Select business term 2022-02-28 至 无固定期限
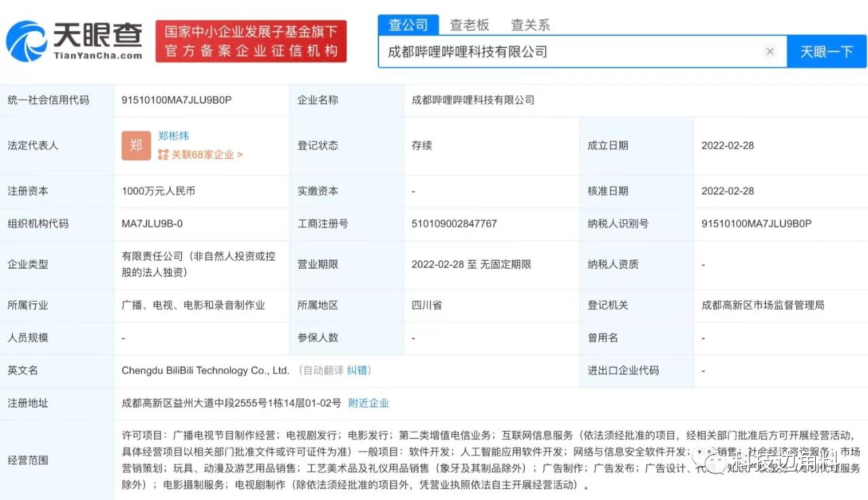 (x=471, y=265)
